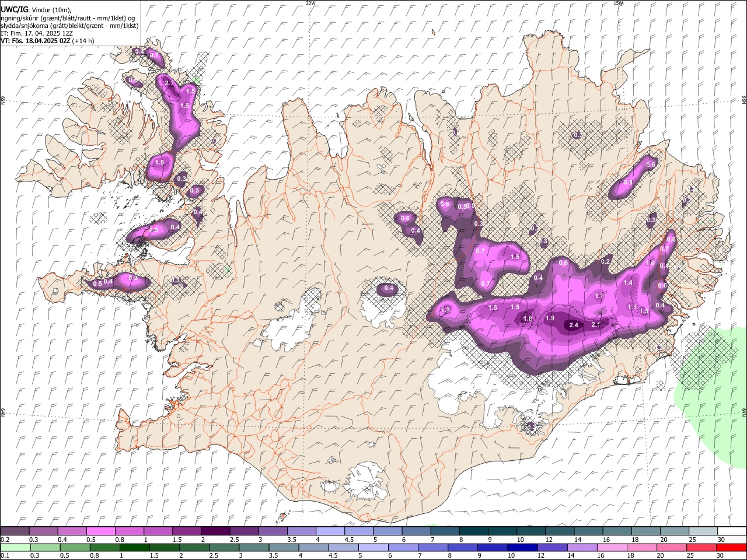This screenshot has width=747, height=560.
Task: Click the dark plum 0.2 swatch in upper legend
Action: (15, 531)
